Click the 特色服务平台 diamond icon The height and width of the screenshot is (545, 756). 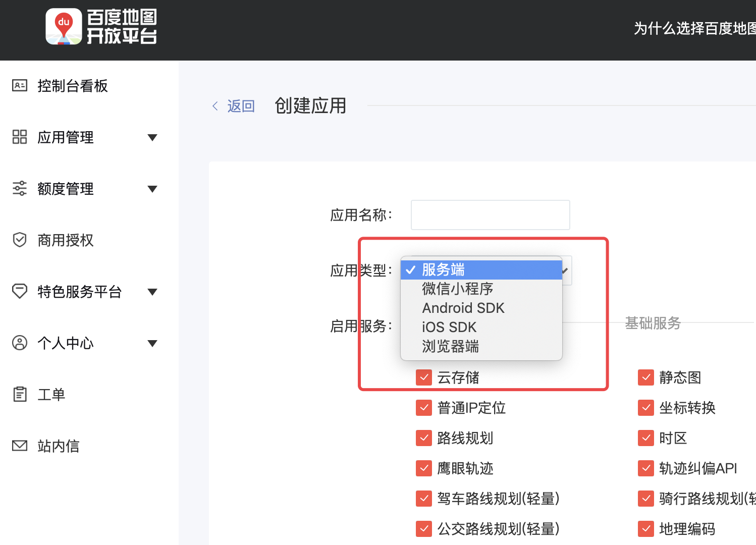point(20,291)
